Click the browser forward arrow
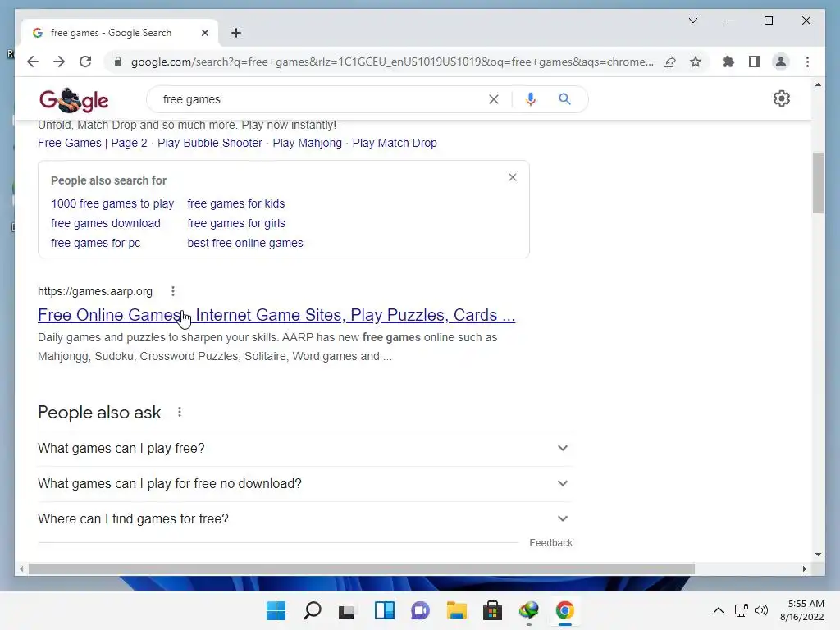The height and width of the screenshot is (630, 840). [59, 62]
